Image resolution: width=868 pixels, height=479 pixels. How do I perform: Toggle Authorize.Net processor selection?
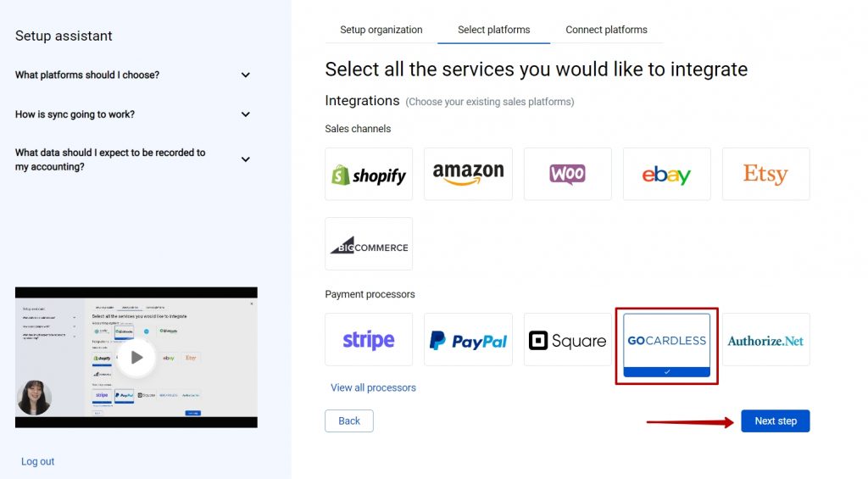click(x=765, y=339)
